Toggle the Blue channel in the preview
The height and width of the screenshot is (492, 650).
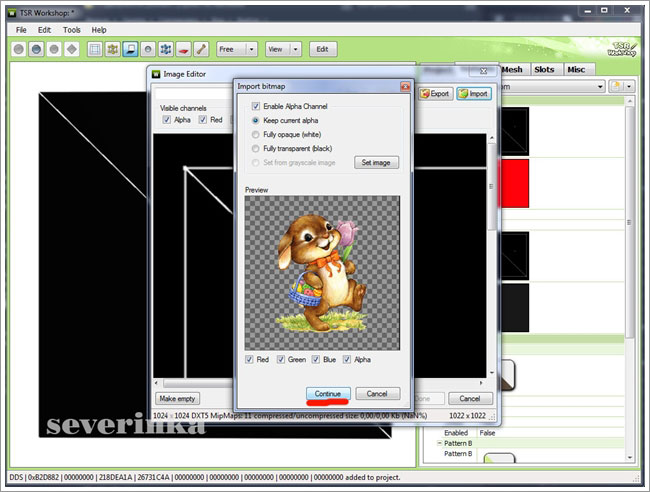point(316,359)
